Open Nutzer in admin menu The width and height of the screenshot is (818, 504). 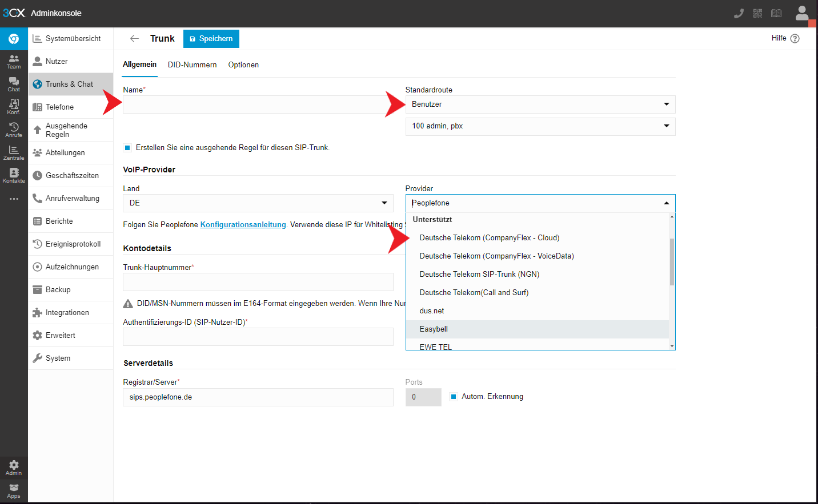pos(71,61)
